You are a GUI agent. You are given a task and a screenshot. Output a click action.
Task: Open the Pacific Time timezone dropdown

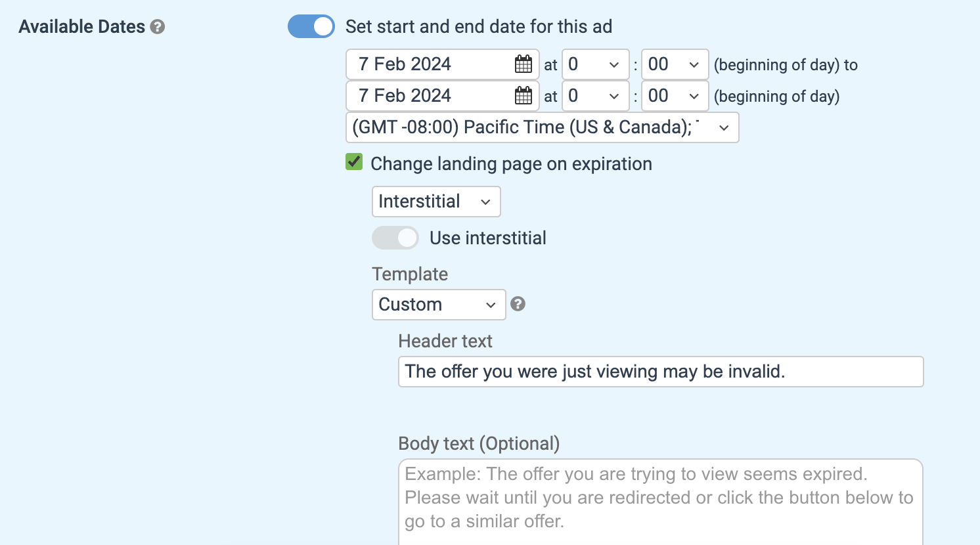click(x=543, y=127)
